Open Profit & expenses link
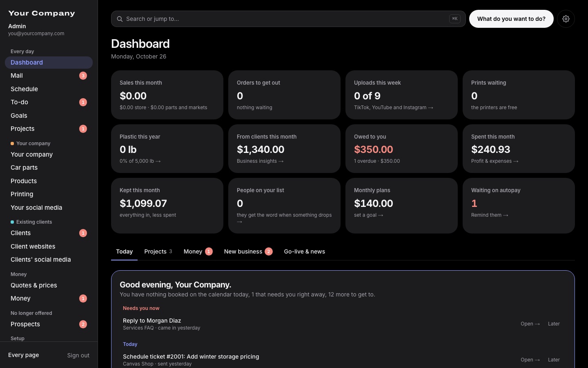The width and height of the screenshot is (588, 368). click(x=495, y=161)
